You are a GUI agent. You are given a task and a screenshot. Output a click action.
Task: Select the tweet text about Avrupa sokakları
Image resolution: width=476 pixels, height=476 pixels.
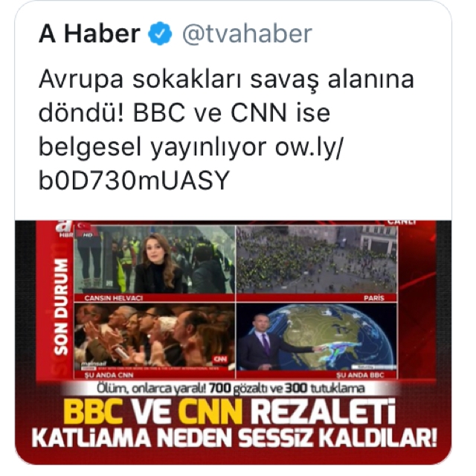[x=226, y=130]
